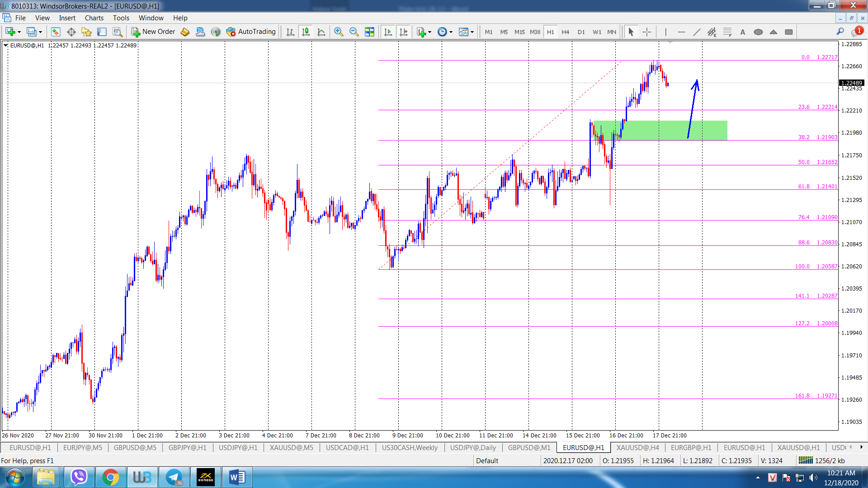
Task: Toggle the Terminal panel icon
Action: pos(102,32)
